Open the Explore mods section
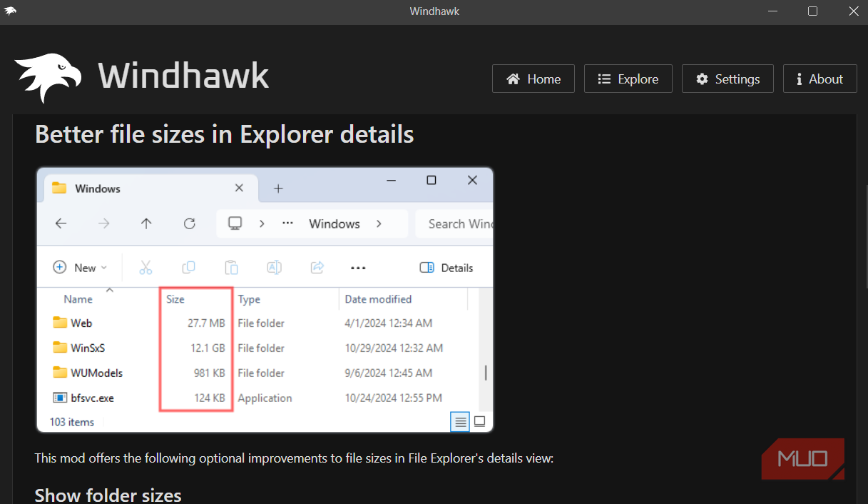The width and height of the screenshot is (868, 504). click(x=628, y=79)
